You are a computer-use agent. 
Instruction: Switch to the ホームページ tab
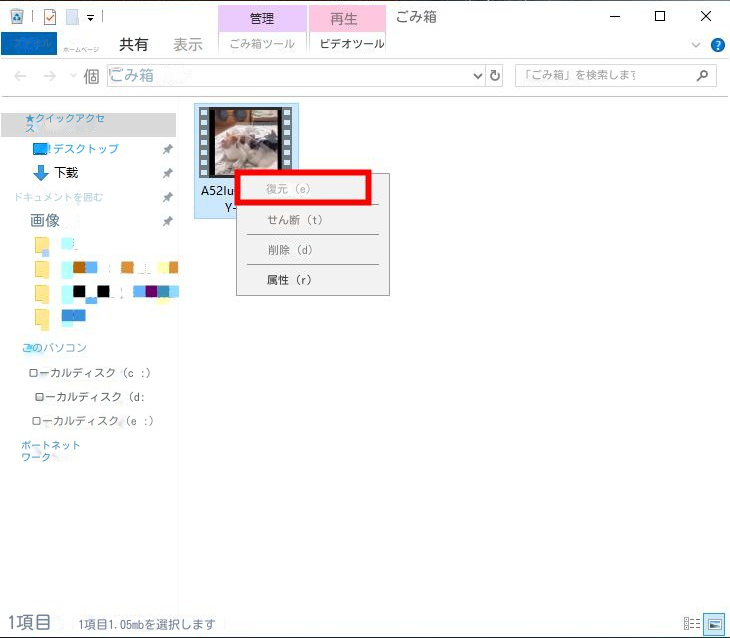[x=81, y=49]
